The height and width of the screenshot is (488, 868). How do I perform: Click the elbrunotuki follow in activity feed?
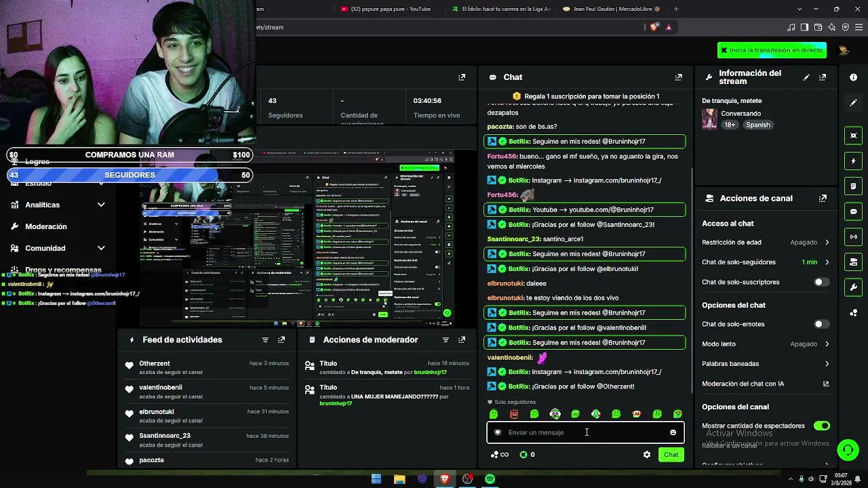208,416
